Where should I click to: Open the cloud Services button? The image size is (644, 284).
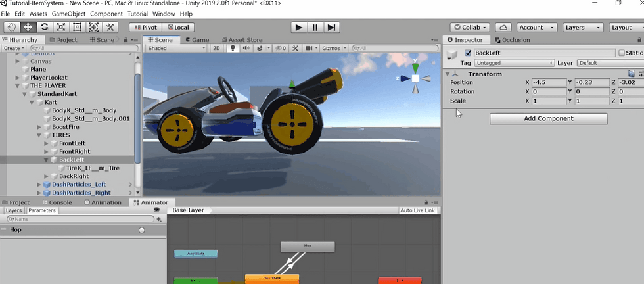[x=503, y=28]
